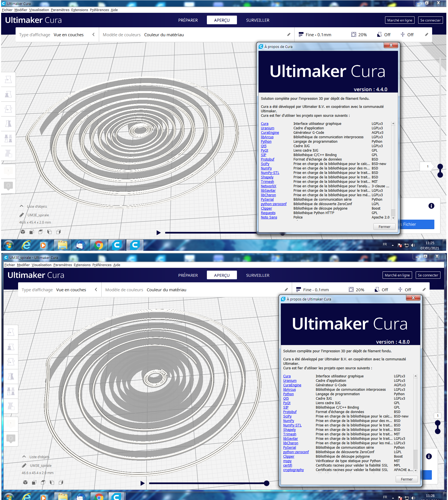Image resolution: width=448 pixels, height=500 pixels.
Task: Click lower layer slider handle in Cura 4.8.0
Action: tap(438, 431)
